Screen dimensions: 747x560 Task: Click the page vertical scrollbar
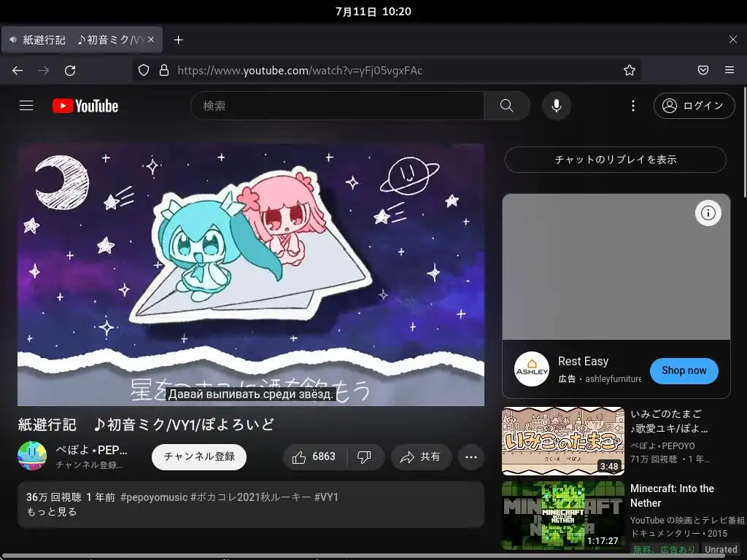tap(744, 141)
